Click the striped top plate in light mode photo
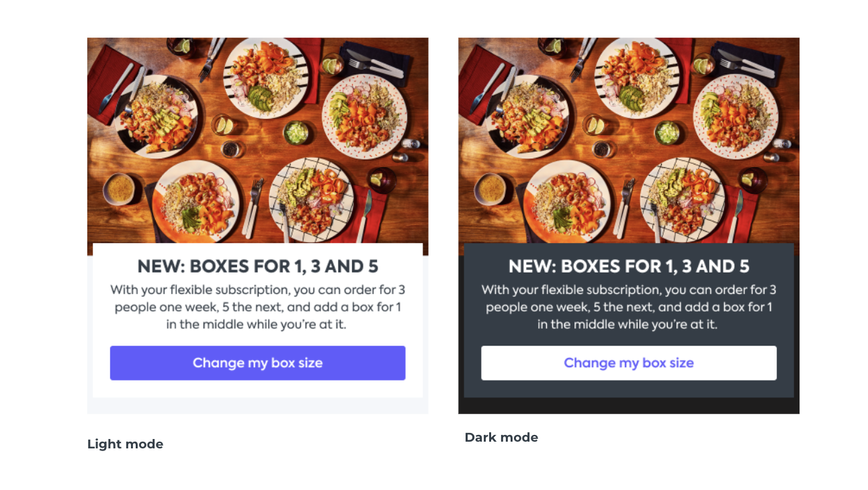This screenshot has height=490, width=868. coord(265,76)
